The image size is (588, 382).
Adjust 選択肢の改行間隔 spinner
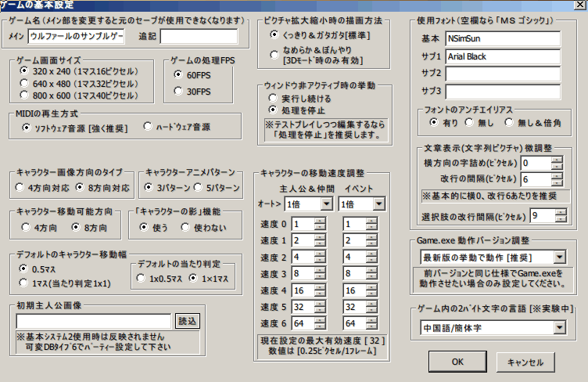point(561,215)
